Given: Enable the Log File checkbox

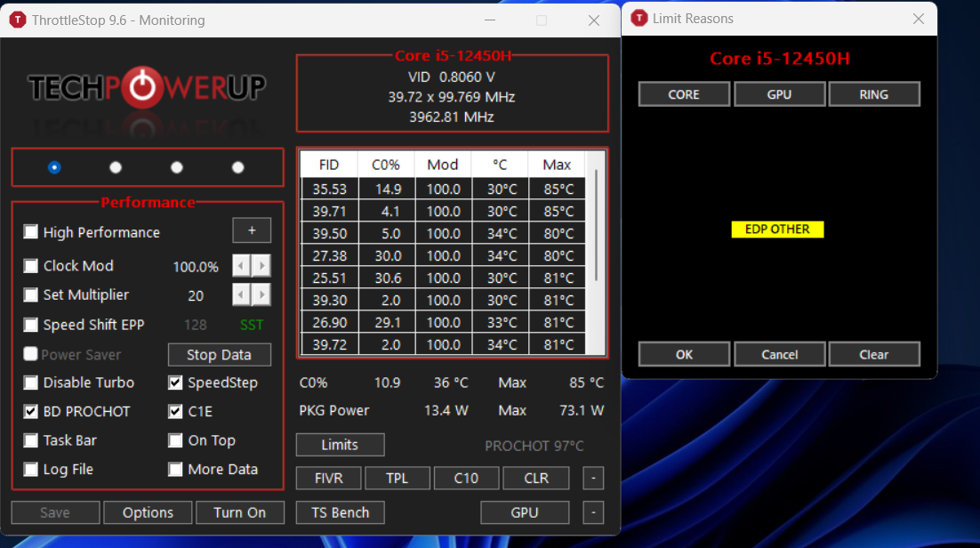Looking at the screenshot, I should (x=30, y=469).
